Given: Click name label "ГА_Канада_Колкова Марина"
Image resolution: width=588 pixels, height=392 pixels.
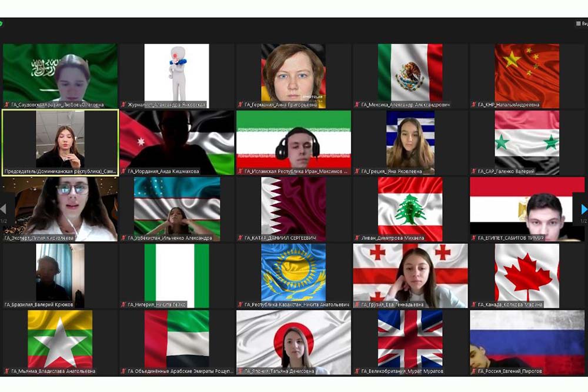Looking at the screenshot, I should [510, 304].
